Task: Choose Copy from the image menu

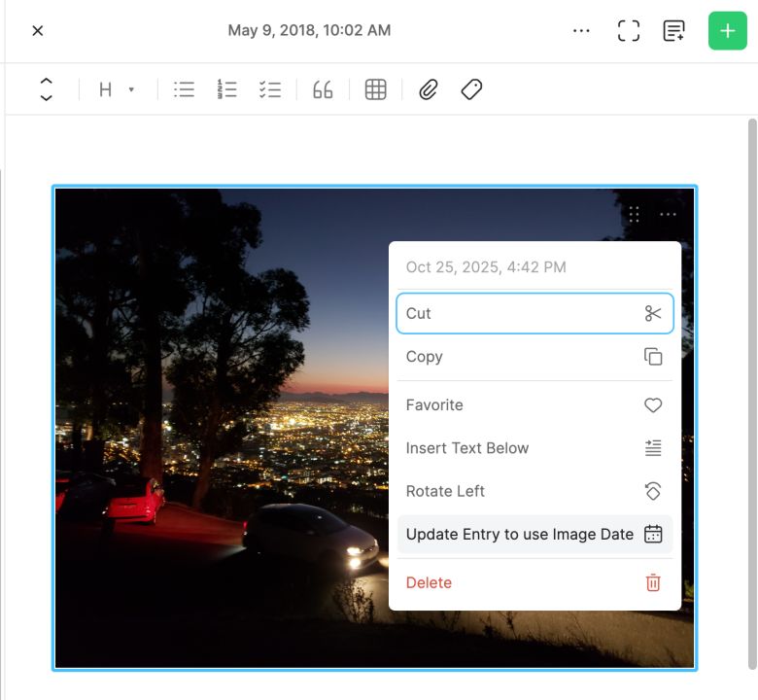Action: coord(534,357)
